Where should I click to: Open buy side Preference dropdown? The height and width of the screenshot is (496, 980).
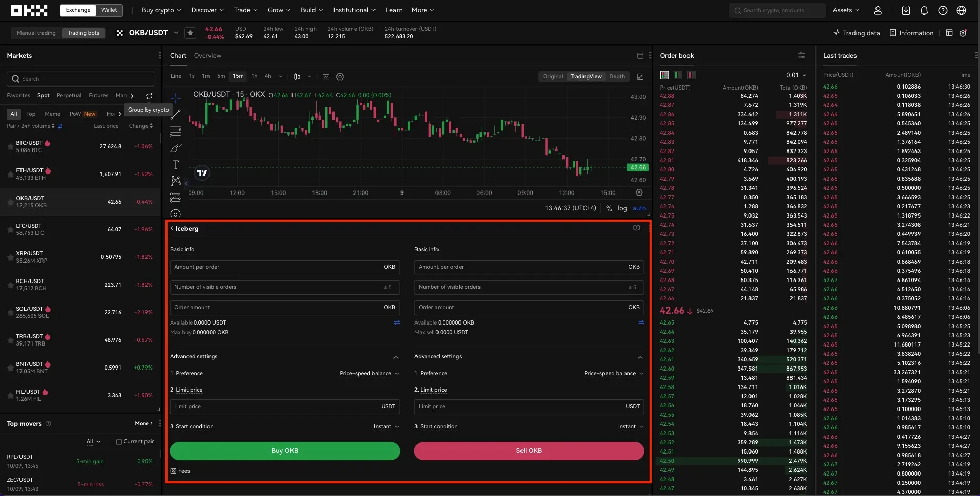369,374
